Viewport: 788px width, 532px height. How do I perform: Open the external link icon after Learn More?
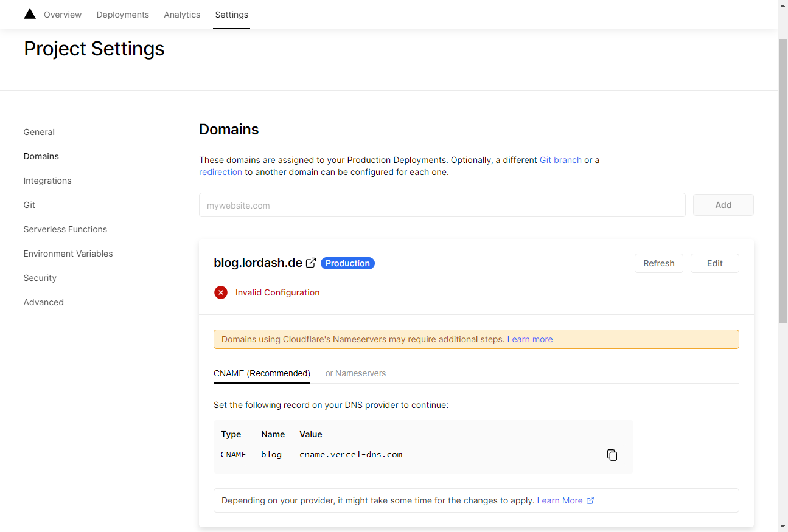point(590,500)
